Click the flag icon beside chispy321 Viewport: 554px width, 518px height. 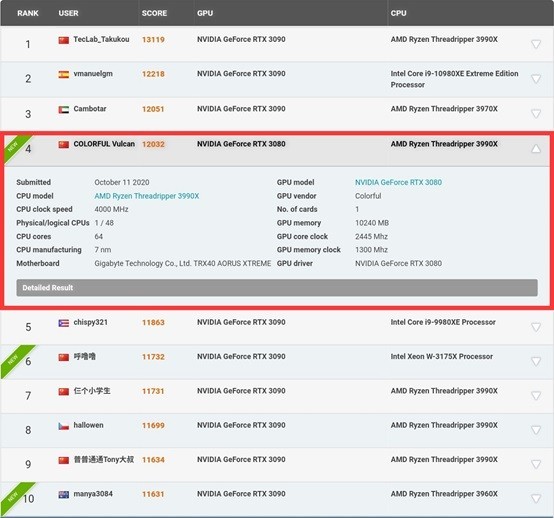point(64,323)
